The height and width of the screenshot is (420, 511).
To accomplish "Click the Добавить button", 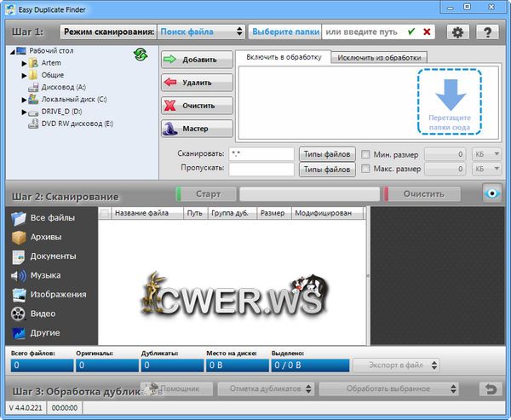I will (x=197, y=60).
